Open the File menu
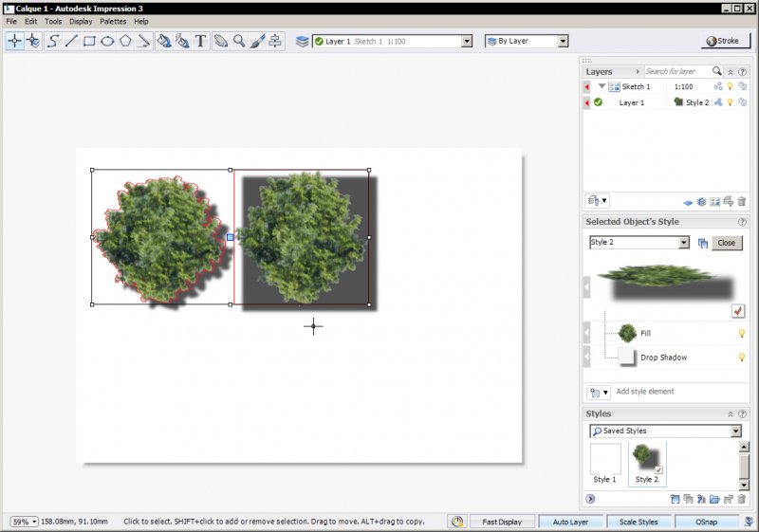The height and width of the screenshot is (532, 759). click(x=11, y=21)
